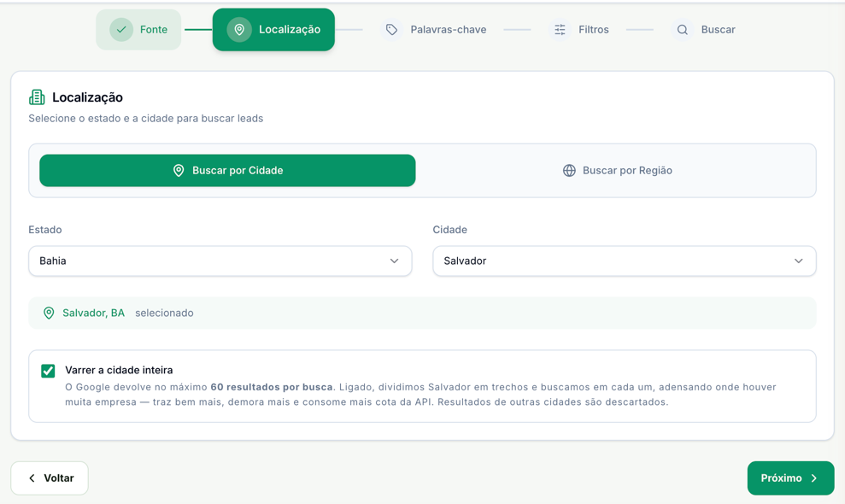Viewport: 845px width, 504px height.
Task: Click the Salvador, BA selected location text
Action: click(x=93, y=314)
